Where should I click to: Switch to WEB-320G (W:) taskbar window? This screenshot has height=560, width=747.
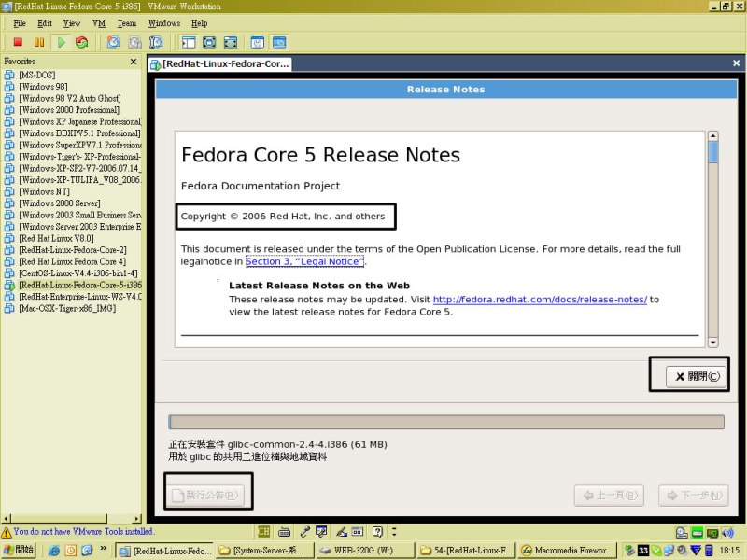click(364, 551)
